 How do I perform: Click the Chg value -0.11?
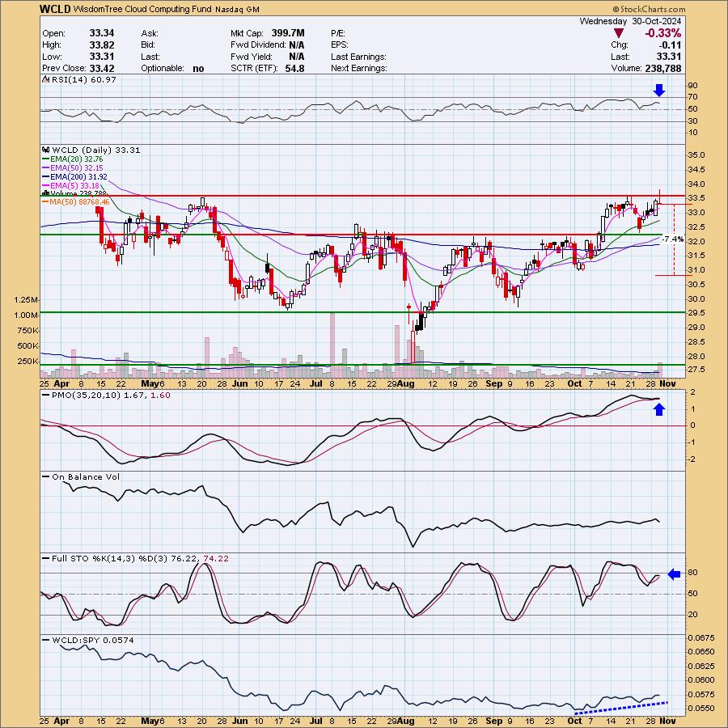pos(670,45)
